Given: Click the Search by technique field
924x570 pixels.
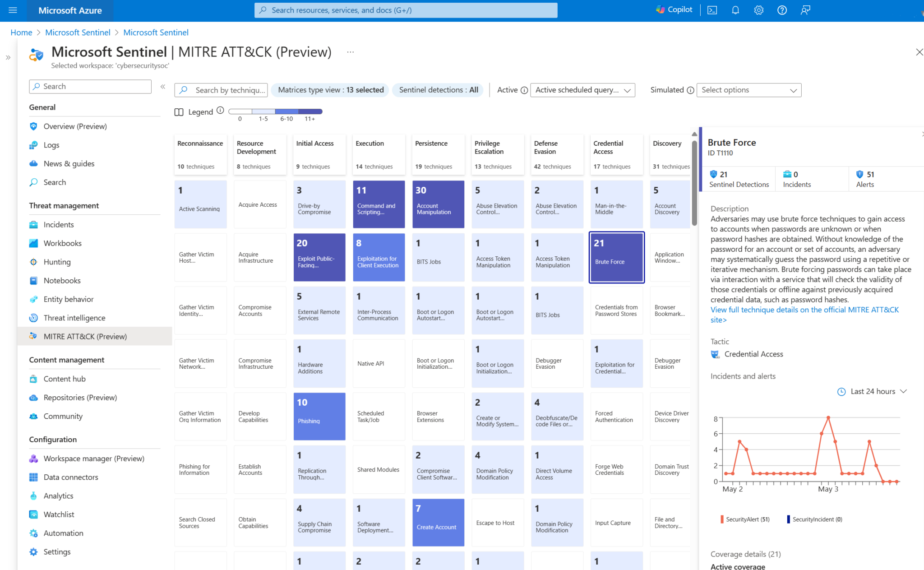Looking at the screenshot, I should click(x=221, y=90).
